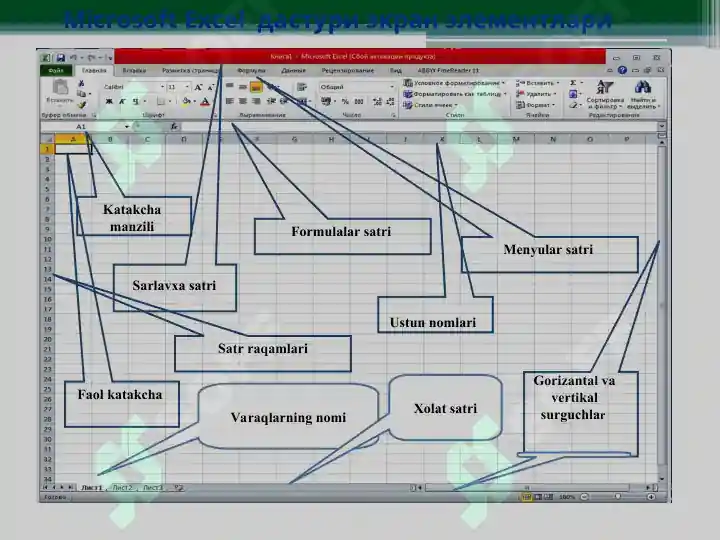Switch to the Вставка (Insert) tab
Screen dimensions: 720x540
point(134,71)
